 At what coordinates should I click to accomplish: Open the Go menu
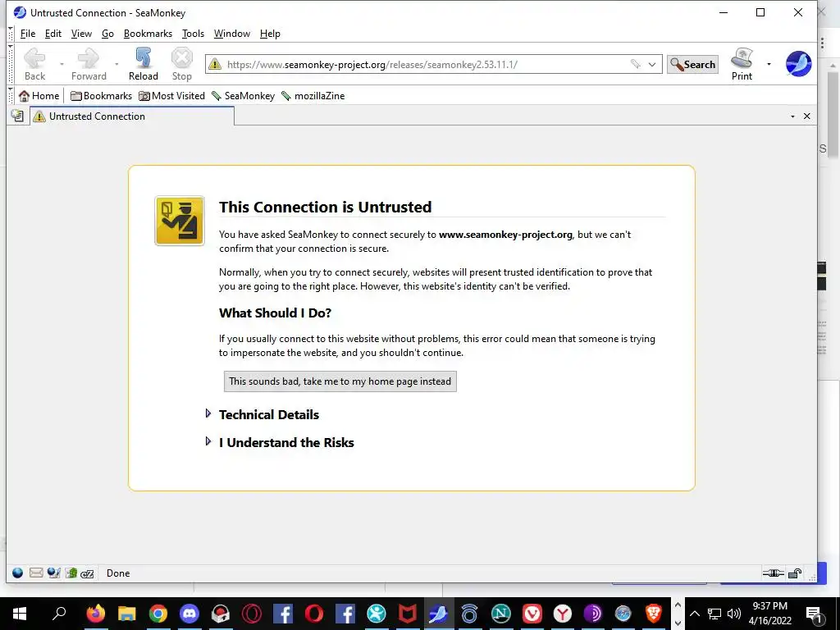coord(107,33)
